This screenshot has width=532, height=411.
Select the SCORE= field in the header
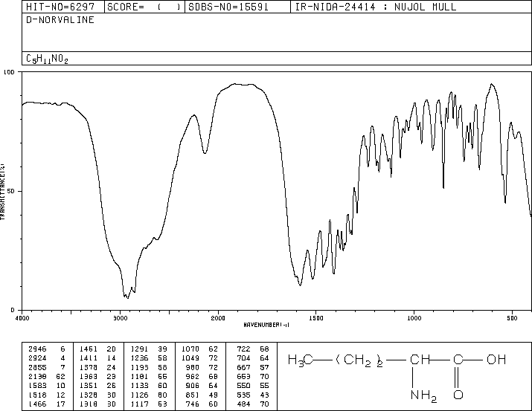[145, 7]
